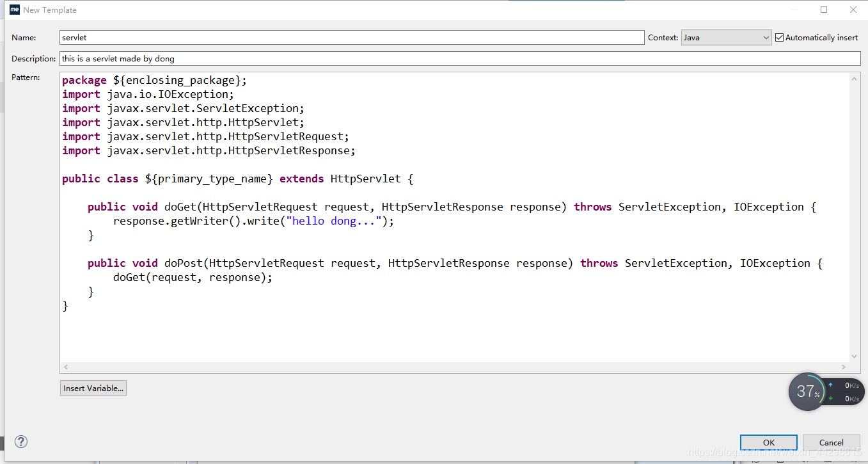Click the import javax.servlet.ServletException line
This screenshot has height=464, width=868.
[x=184, y=109]
